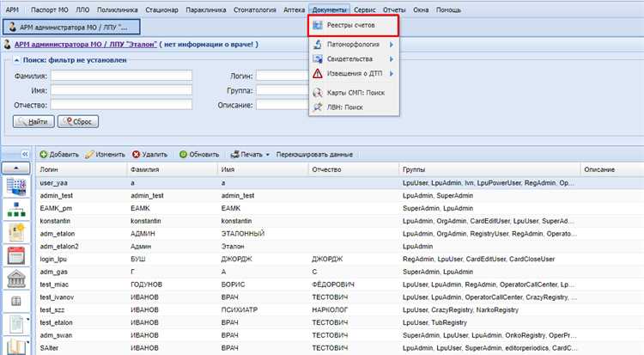Click the Обновить (Refresh) toolbar icon

[183, 155]
